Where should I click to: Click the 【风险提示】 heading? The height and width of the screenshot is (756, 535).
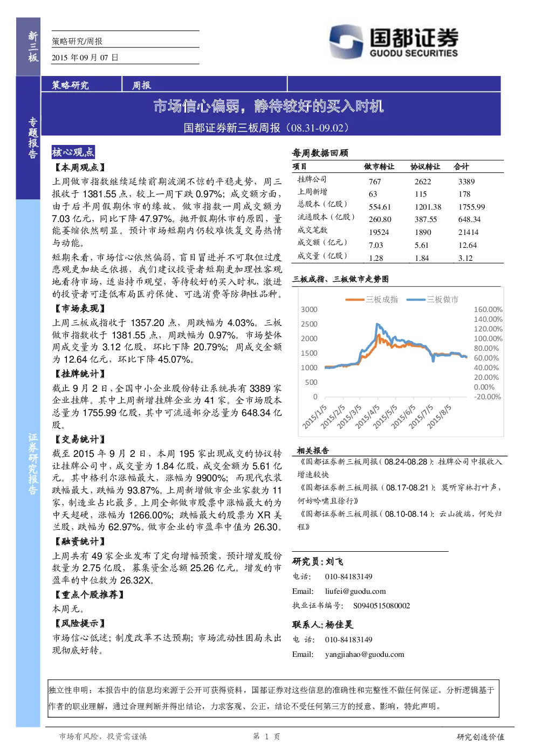click(80, 623)
